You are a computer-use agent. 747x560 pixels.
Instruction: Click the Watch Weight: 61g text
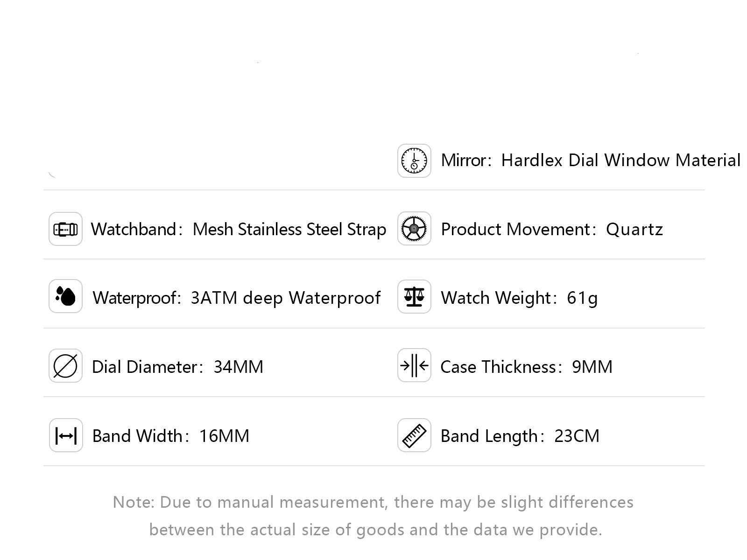(x=519, y=298)
